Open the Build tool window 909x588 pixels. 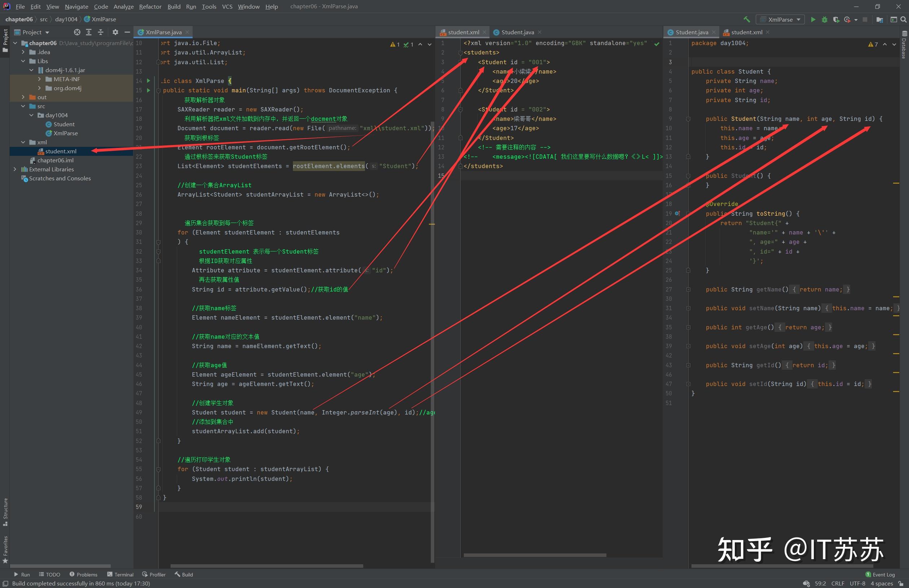184,574
